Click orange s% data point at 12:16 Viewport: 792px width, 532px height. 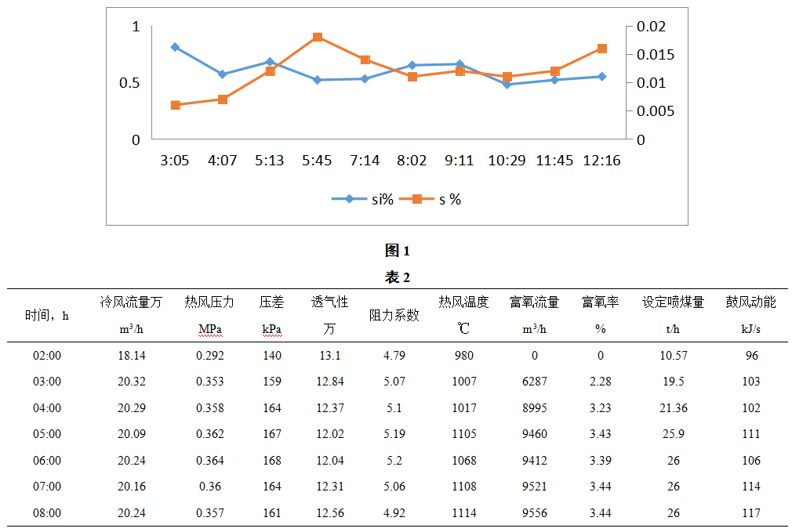[602, 49]
